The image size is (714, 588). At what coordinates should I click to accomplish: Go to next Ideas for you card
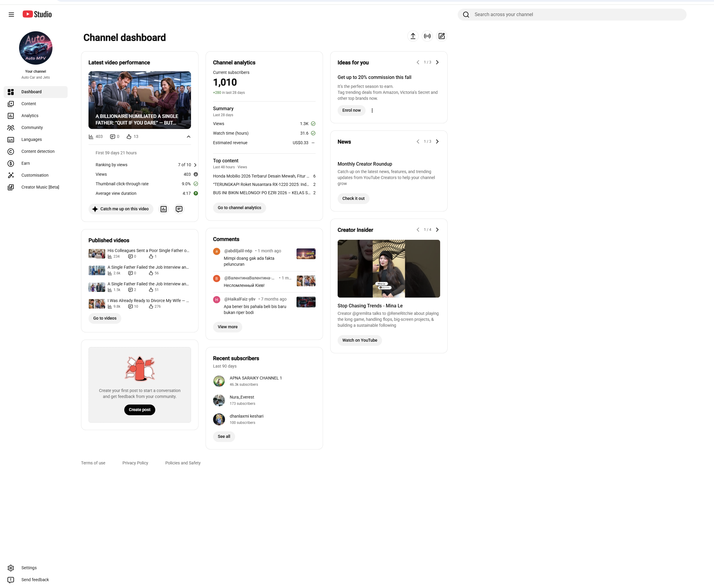pos(437,62)
